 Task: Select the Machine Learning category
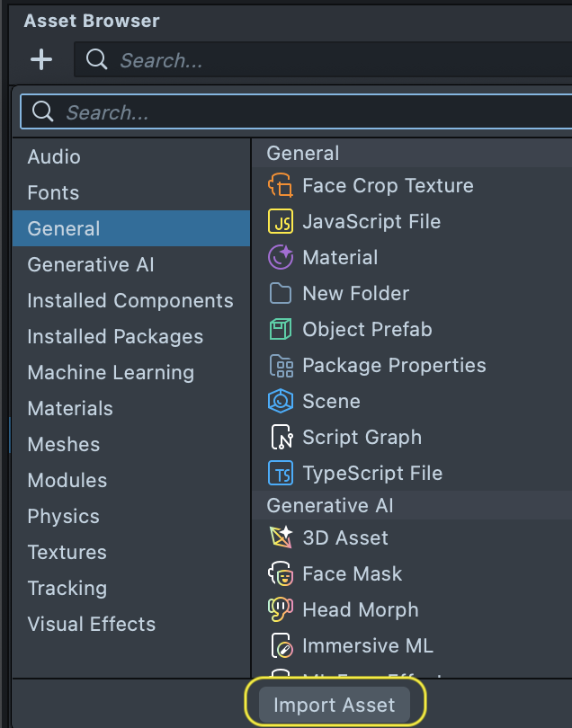pyautogui.click(x=111, y=373)
